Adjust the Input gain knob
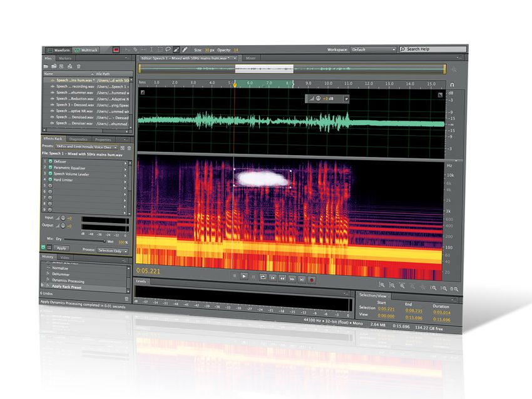This screenshot has width=532, height=399. coord(63,218)
